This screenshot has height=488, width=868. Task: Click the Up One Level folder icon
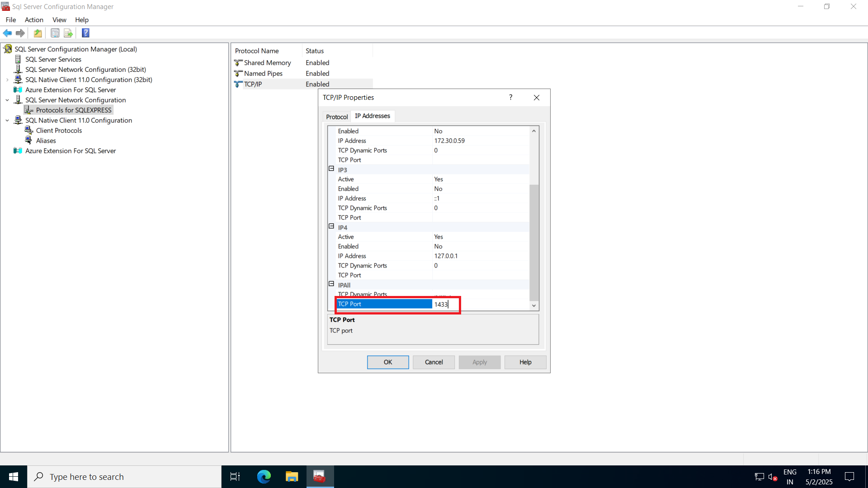(x=38, y=33)
